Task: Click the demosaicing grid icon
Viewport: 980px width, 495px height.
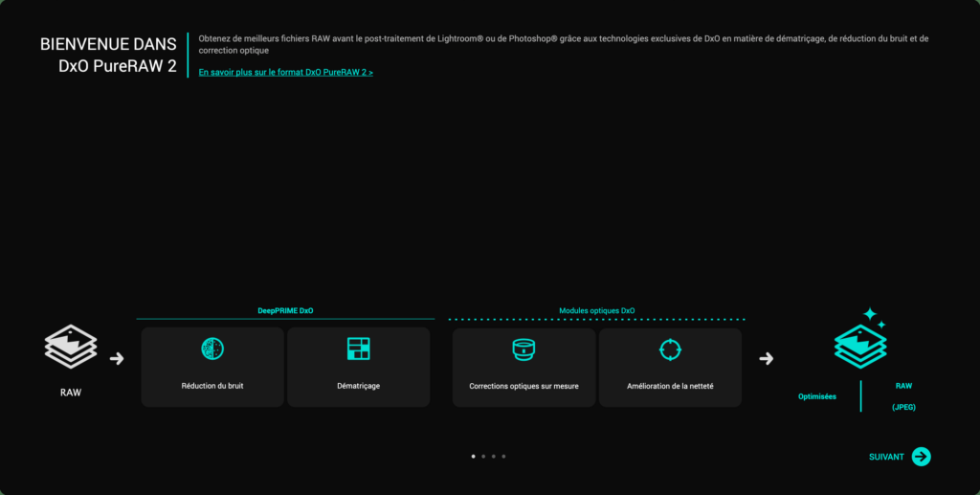Action: click(x=359, y=349)
